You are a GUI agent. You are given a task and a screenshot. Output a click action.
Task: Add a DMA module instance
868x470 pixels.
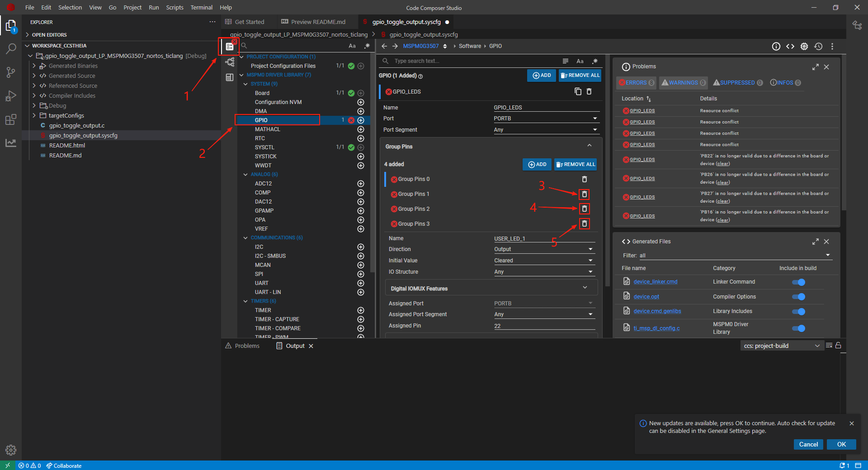(x=361, y=111)
